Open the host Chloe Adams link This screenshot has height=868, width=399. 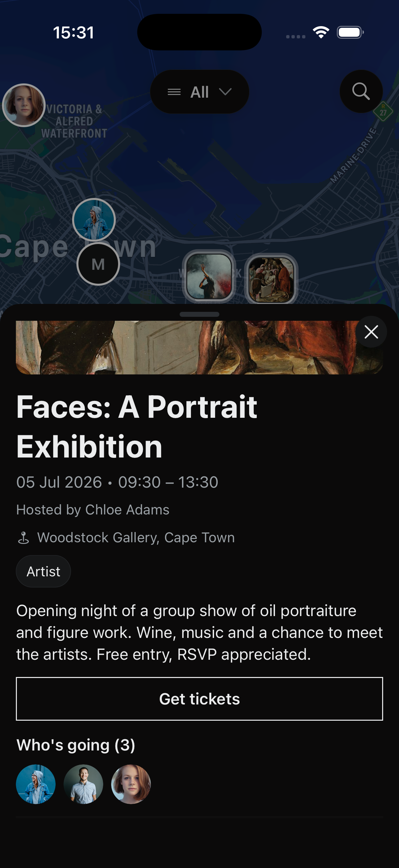pyautogui.click(x=93, y=509)
